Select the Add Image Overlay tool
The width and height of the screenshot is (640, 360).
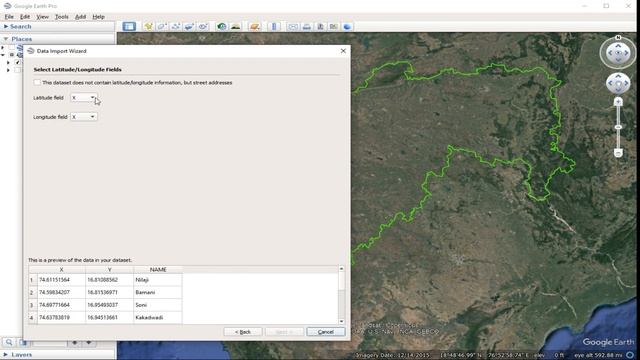tap(189, 27)
